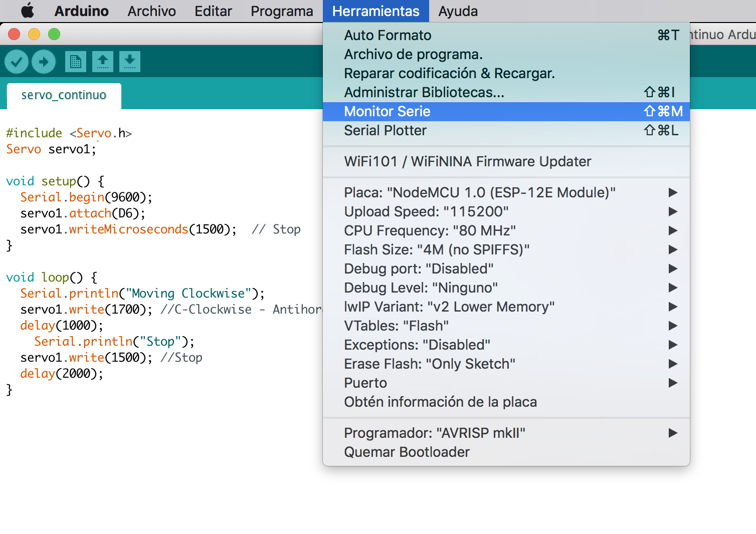Select Obtén información de la placa
This screenshot has width=756, height=534.
point(506,402)
